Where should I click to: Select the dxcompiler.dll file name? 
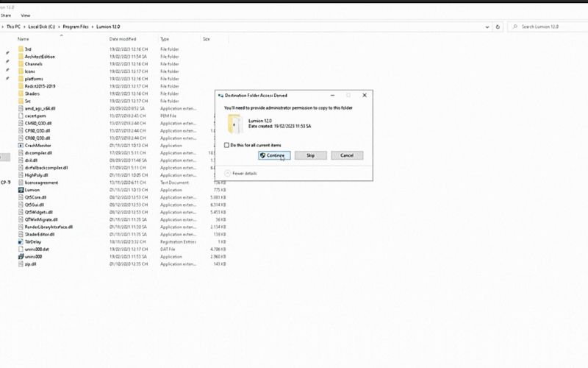[x=39, y=153]
